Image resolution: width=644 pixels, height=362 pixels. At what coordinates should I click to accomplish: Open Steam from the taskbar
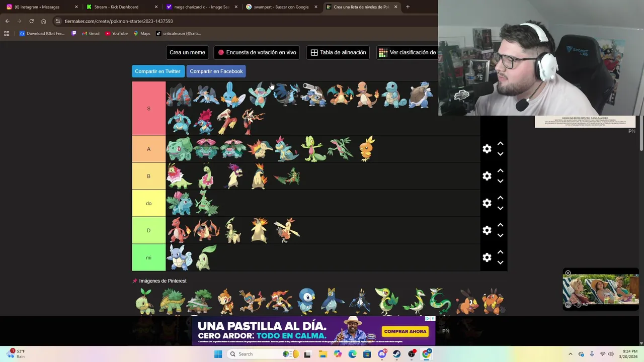[x=397, y=354]
